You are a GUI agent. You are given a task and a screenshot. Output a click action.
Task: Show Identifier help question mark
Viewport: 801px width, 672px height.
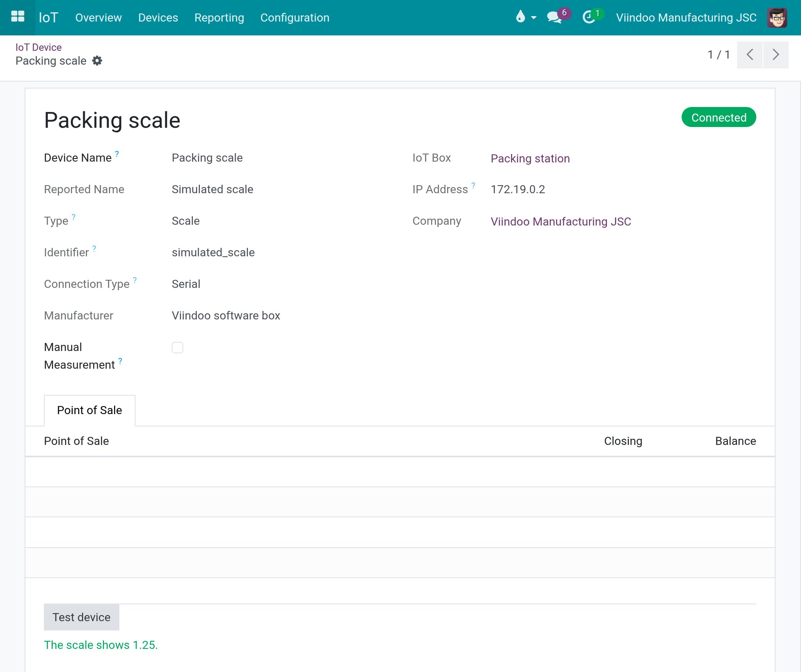(x=94, y=248)
